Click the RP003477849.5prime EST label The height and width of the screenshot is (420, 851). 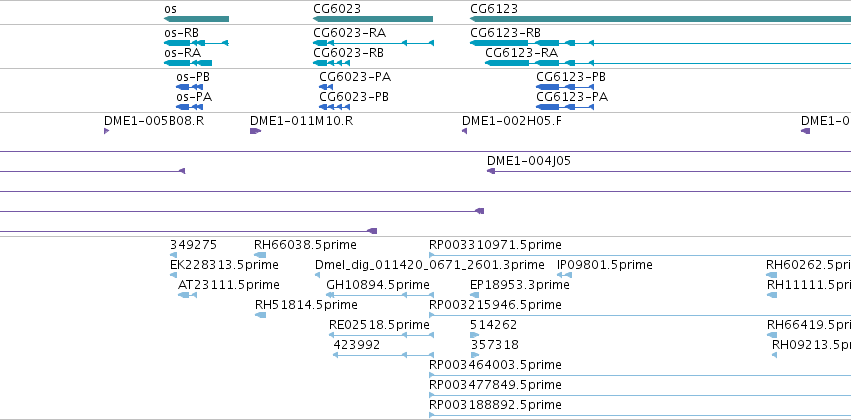coord(495,385)
